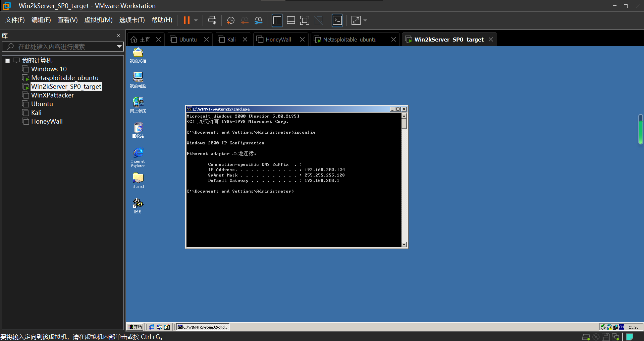Launch Internet Explorer from quick launch

[152, 327]
